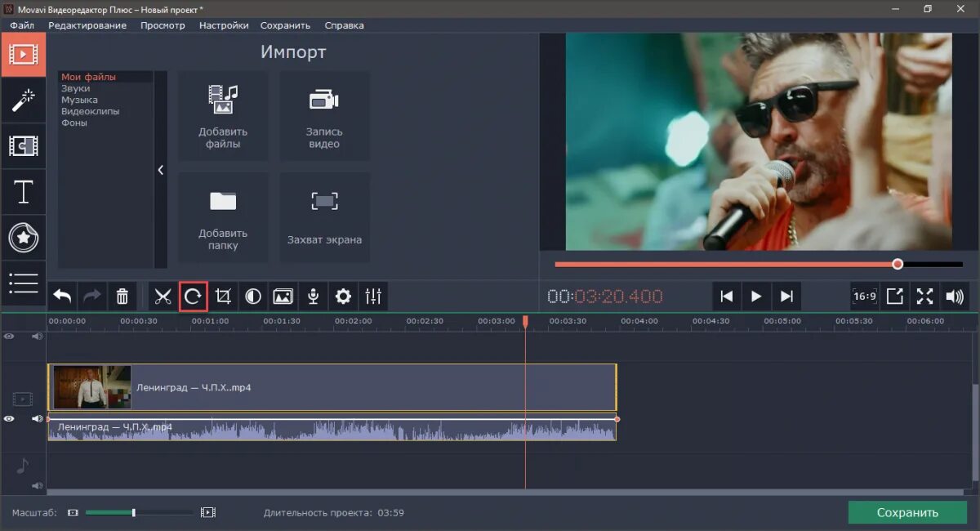Image resolution: width=980 pixels, height=531 pixels.
Task: Zoom out timeline with small-frame icon
Action: tap(73, 512)
